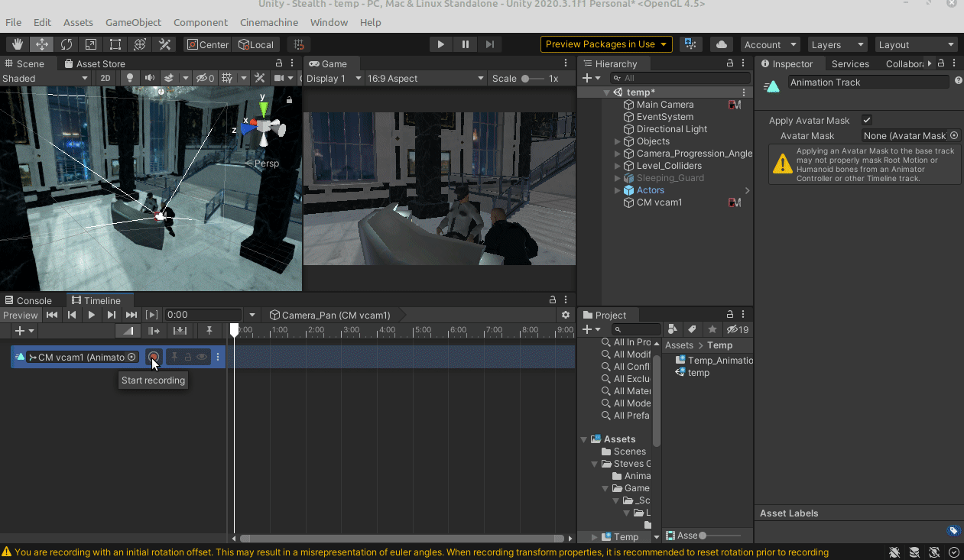Click Preview Packages in Use button

coord(606,44)
